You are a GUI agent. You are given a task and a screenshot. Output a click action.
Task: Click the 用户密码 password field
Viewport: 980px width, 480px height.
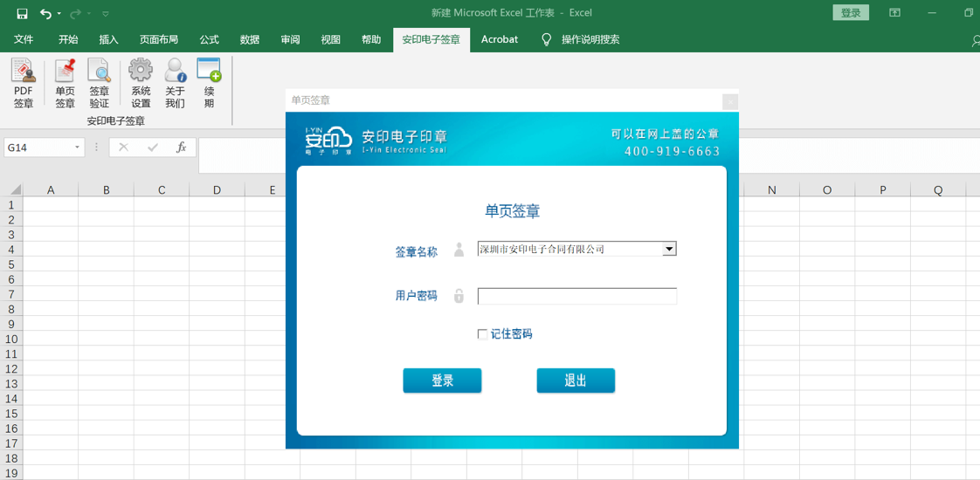576,297
